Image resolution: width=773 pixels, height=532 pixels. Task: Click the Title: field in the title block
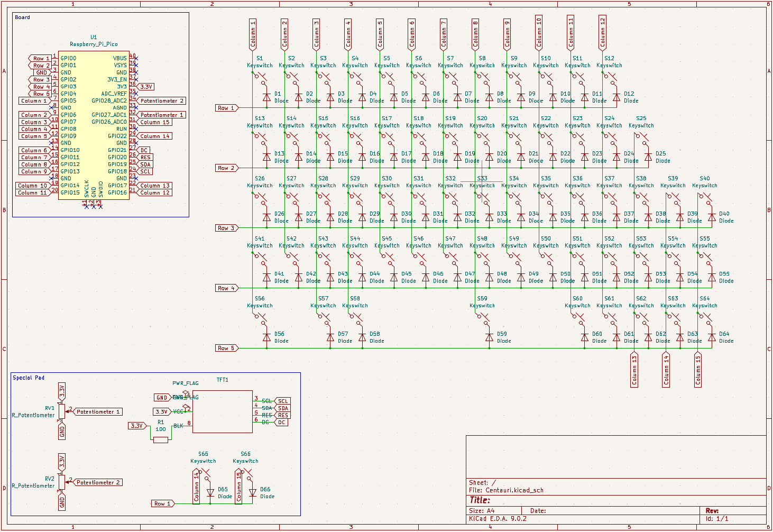point(480,500)
